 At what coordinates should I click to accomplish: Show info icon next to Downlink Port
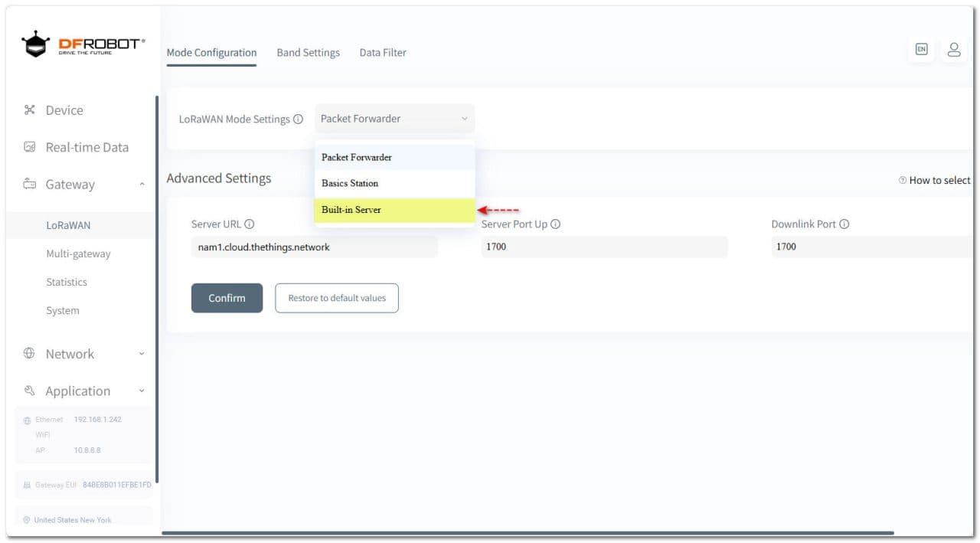[844, 224]
